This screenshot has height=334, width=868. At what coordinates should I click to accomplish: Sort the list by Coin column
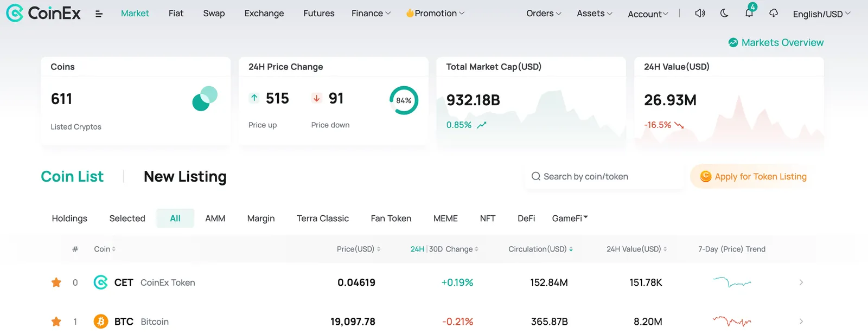105,249
